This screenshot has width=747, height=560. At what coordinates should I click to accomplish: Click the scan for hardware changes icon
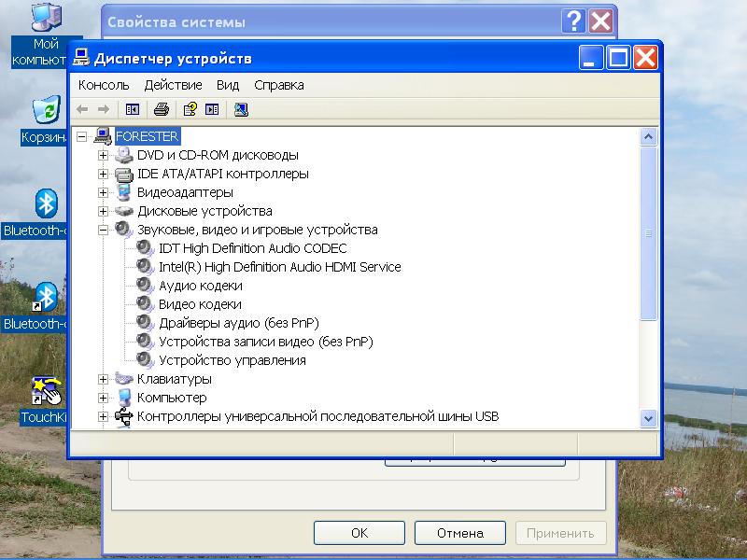pyautogui.click(x=241, y=109)
